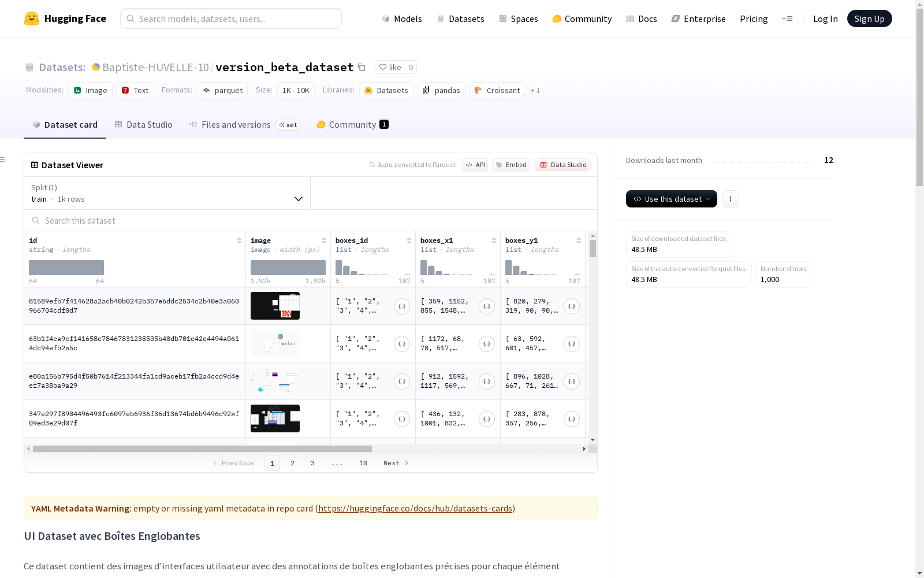This screenshot has width=924, height=578.
Task: Open the API button in Dataset Viewer
Action: coord(475,165)
